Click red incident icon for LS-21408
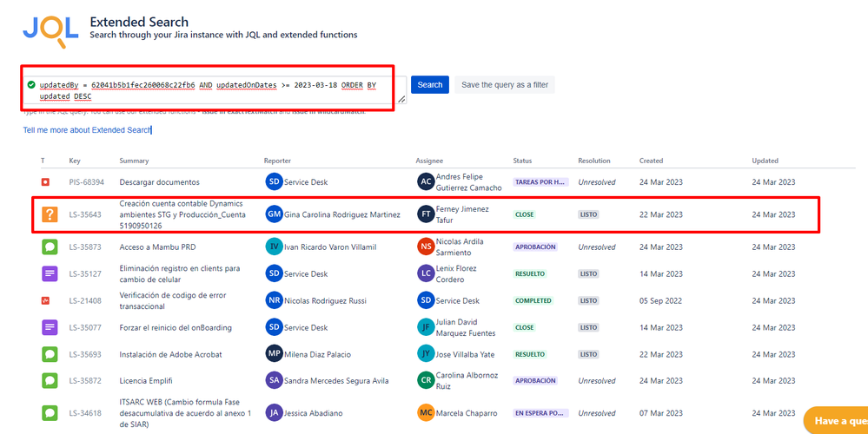The width and height of the screenshot is (868, 434). pyautogui.click(x=45, y=300)
